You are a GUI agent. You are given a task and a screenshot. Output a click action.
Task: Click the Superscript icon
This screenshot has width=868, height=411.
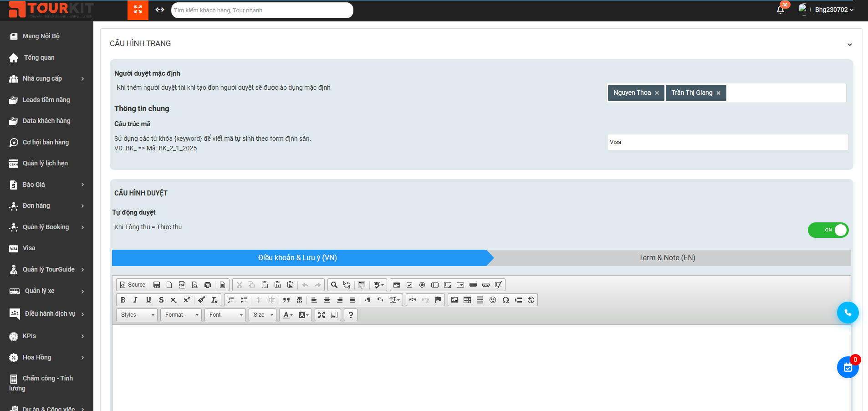coord(187,300)
